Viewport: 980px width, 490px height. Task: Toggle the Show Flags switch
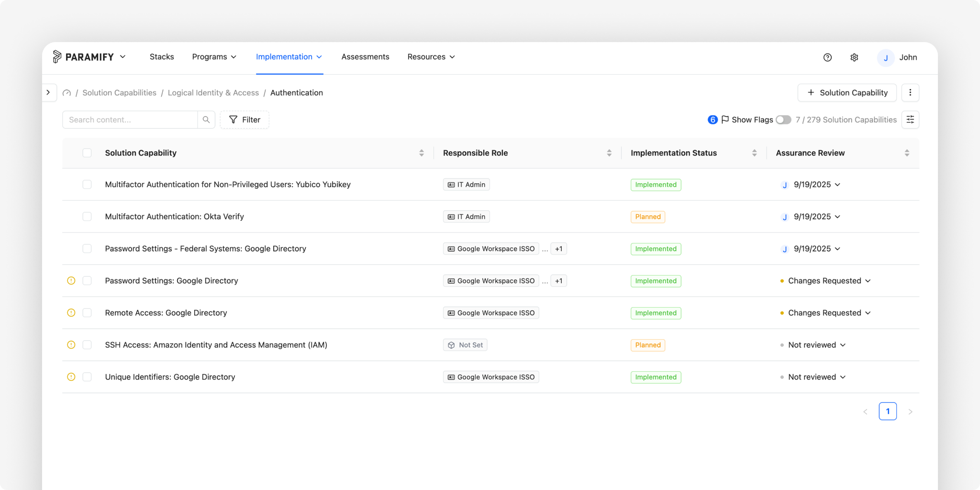(x=783, y=120)
